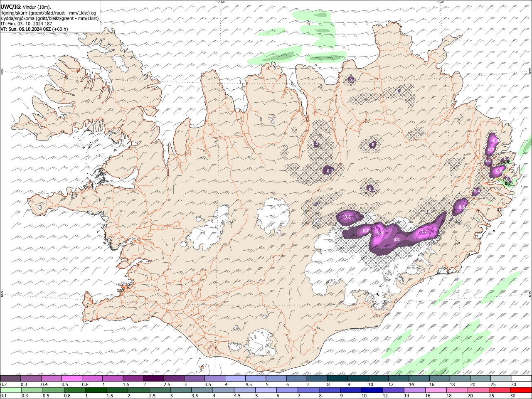Click the lavender rain swatch labeled 14
The width and height of the screenshot is (532, 399).
(415, 390)
